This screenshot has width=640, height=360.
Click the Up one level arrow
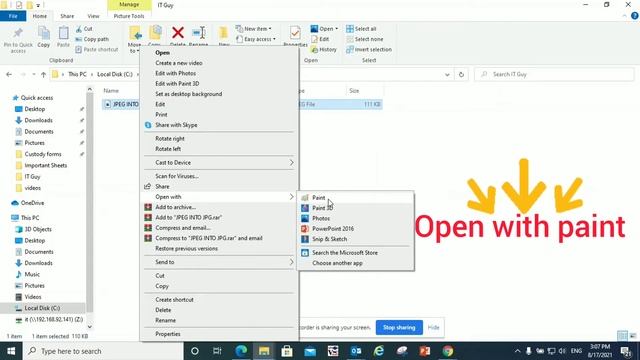[43, 75]
